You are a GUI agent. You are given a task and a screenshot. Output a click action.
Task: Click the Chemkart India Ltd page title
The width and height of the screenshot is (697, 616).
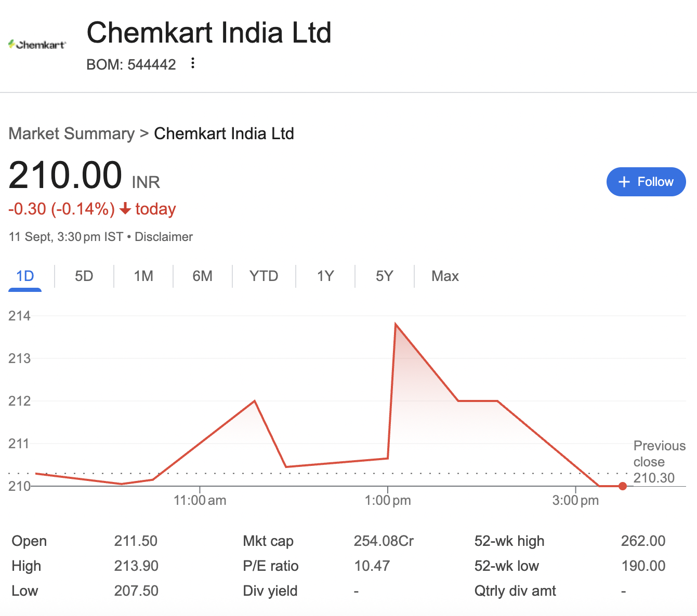[209, 33]
